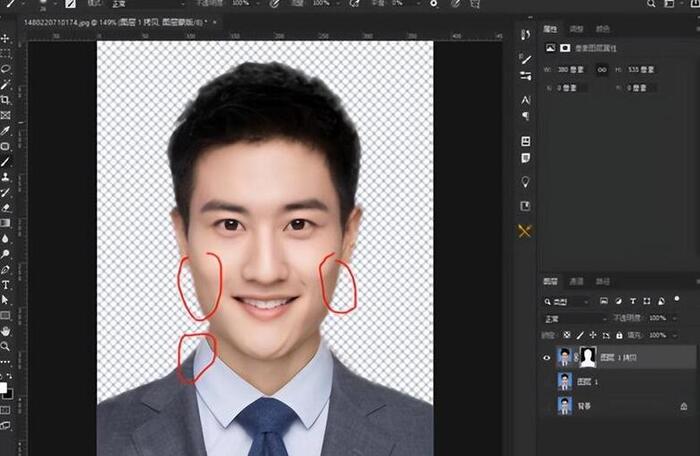This screenshot has width=700, height=456.
Task: Select the Lasso tool
Action: 5,69
